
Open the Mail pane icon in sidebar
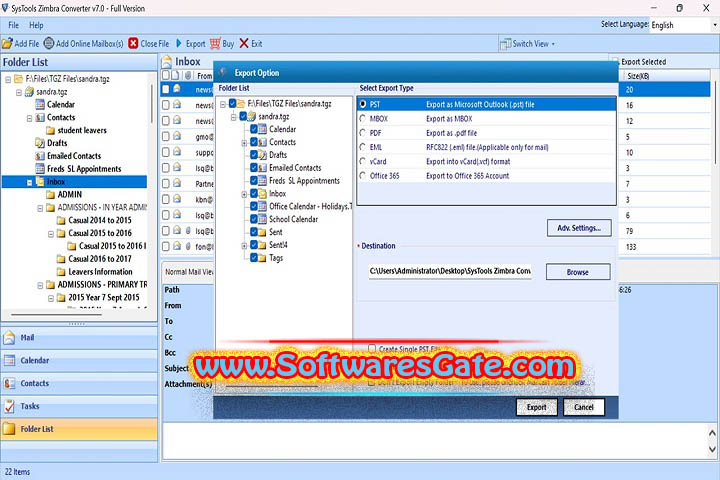pyautogui.click(x=9, y=338)
